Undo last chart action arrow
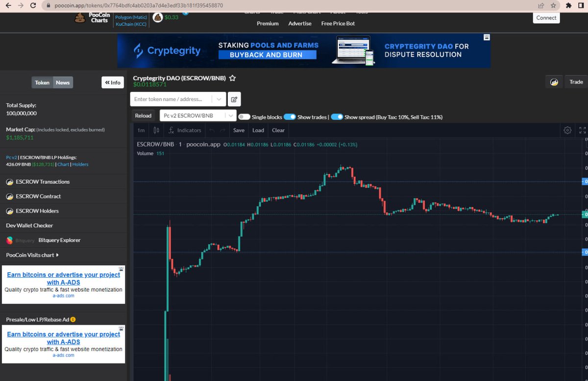Image resolution: width=588 pixels, height=381 pixels. click(x=212, y=130)
